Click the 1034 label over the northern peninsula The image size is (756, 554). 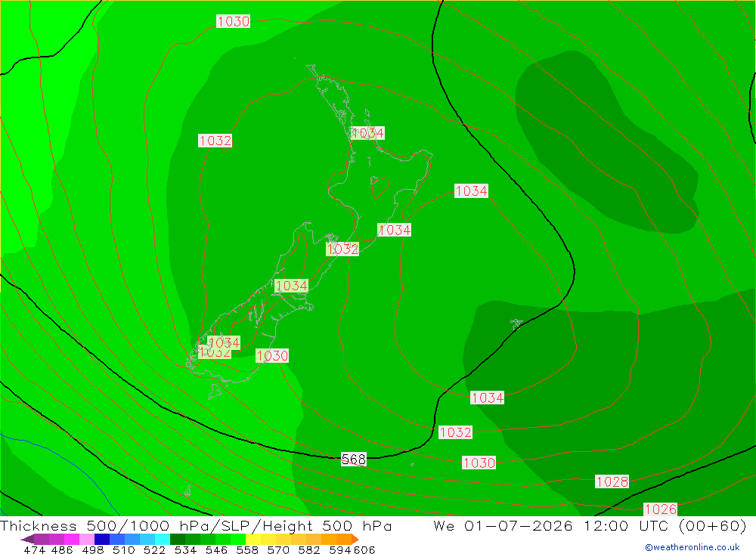pyautogui.click(x=367, y=133)
